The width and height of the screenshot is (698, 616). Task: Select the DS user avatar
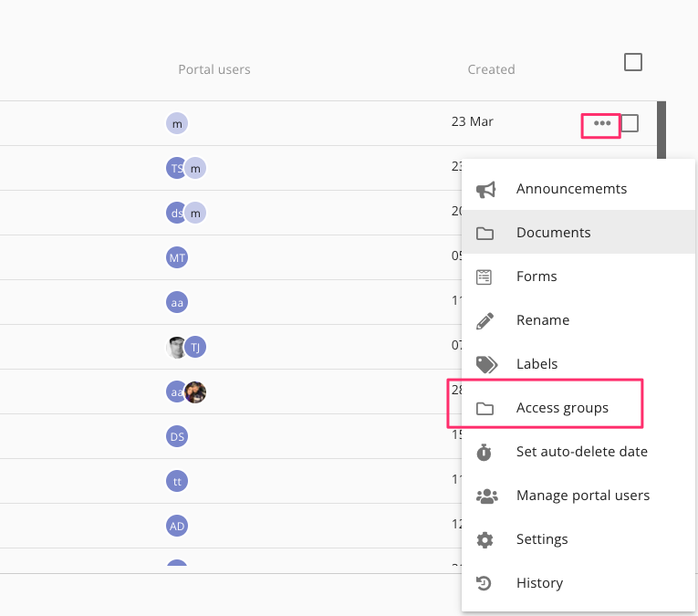click(177, 436)
